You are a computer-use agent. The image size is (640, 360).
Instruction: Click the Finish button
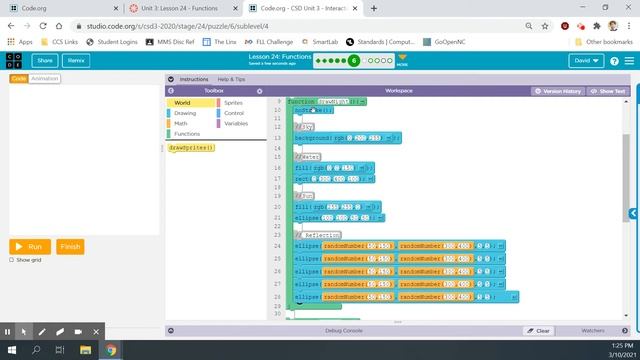point(70,247)
